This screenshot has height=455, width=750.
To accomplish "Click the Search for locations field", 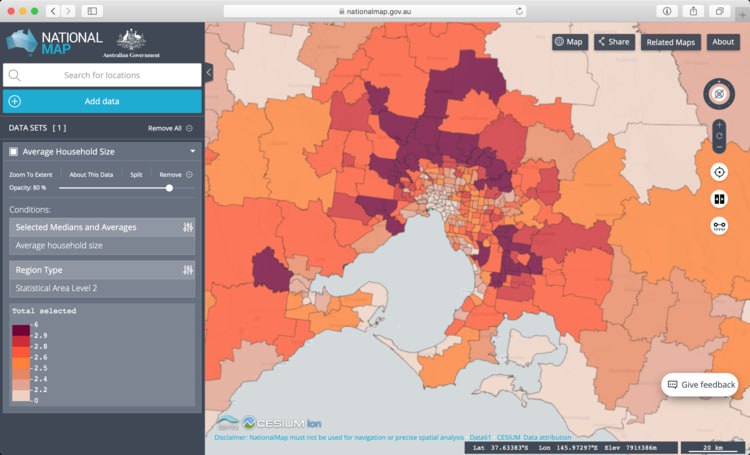I will coord(102,75).
